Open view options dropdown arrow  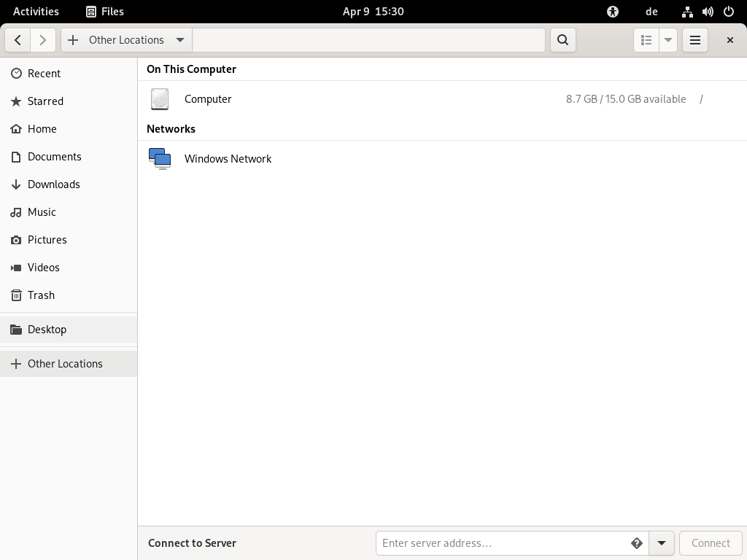coord(668,40)
